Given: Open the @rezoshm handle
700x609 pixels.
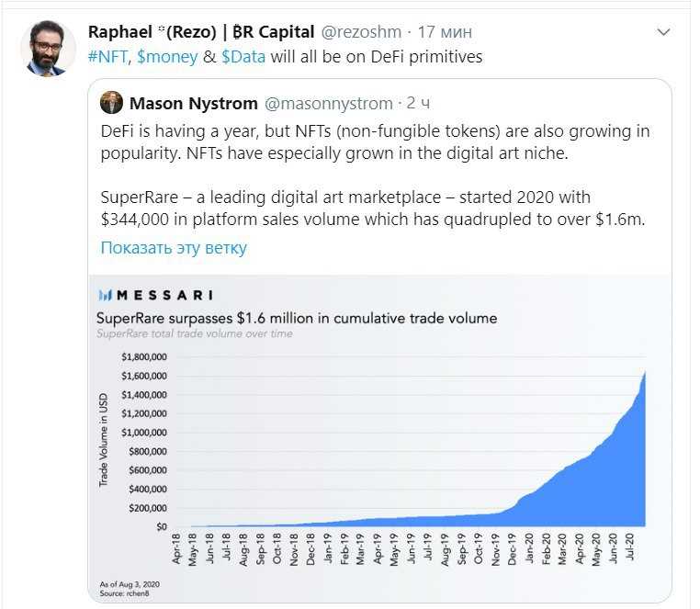Looking at the screenshot, I should 361,32.
